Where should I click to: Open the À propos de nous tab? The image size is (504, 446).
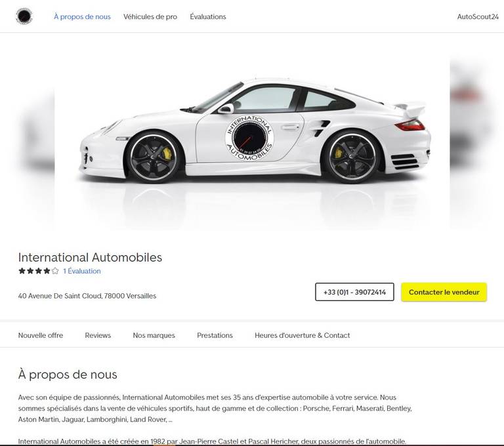point(82,16)
